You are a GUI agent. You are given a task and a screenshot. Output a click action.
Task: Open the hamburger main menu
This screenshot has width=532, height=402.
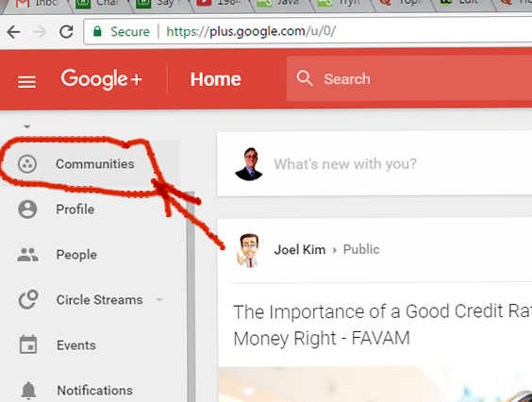point(26,82)
